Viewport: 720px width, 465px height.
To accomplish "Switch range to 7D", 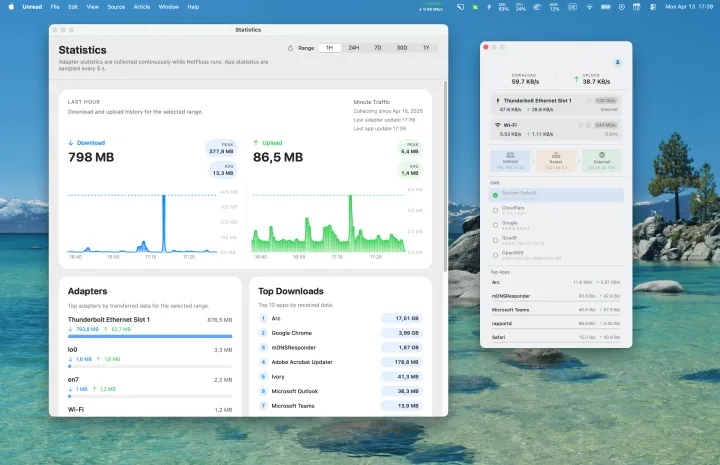I will [x=377, y=48].
